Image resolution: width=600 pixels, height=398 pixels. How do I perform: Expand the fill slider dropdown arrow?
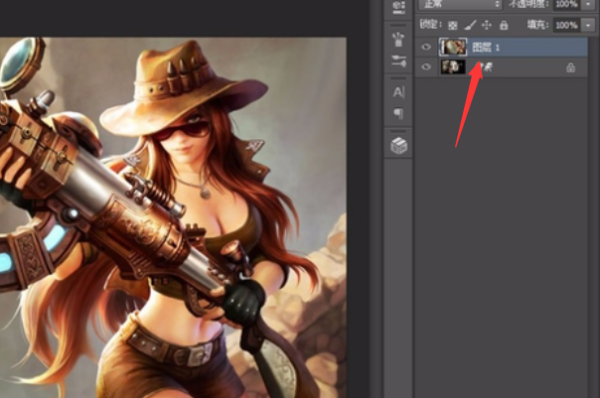click(x=588, y=25)
